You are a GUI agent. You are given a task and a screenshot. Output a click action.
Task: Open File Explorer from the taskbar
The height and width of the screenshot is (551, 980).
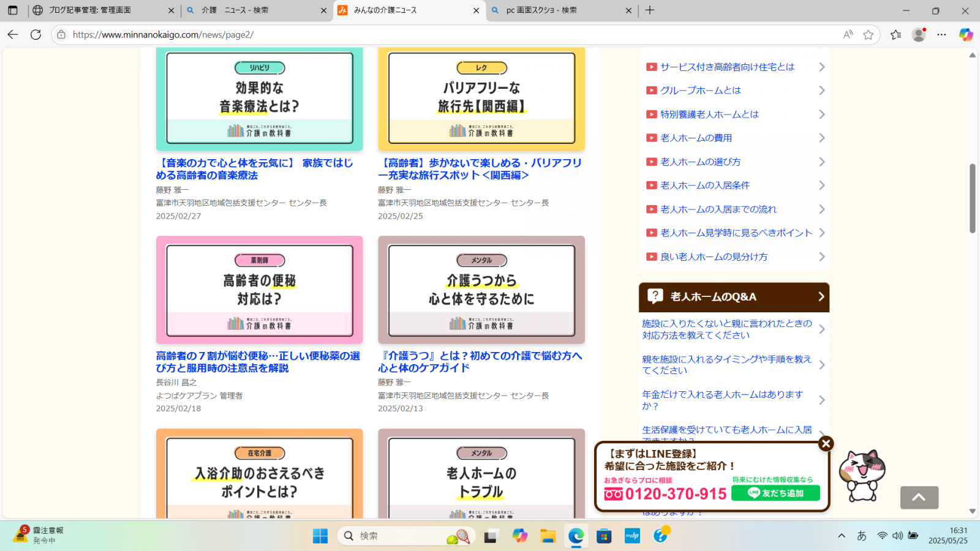point(548,536)
